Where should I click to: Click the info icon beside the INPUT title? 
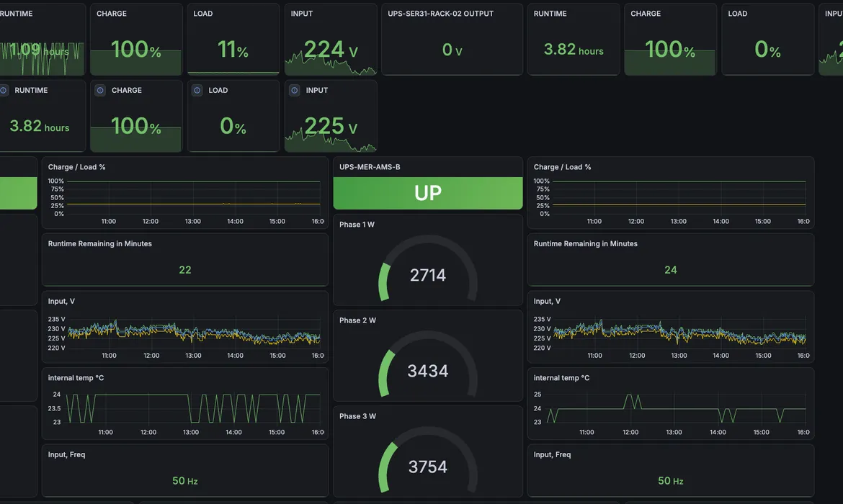coord(294,90)
